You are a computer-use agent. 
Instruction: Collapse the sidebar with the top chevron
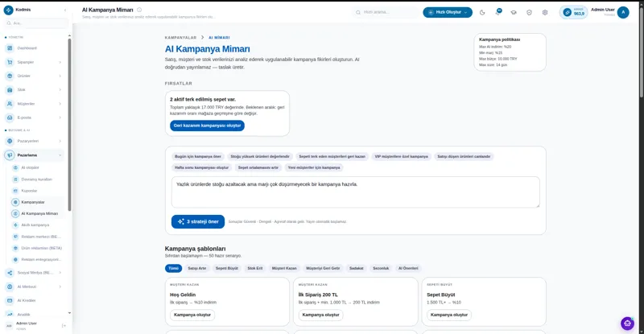coord(65,10)
